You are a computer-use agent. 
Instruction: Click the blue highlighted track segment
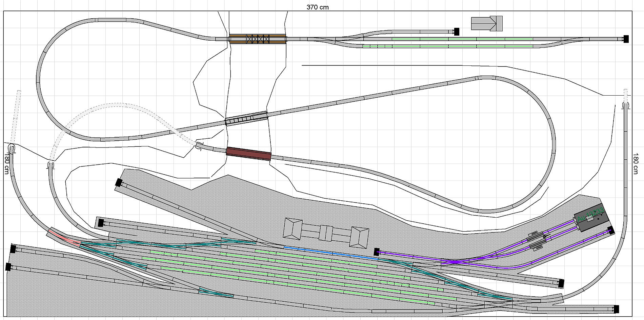[x=330, y=253]
